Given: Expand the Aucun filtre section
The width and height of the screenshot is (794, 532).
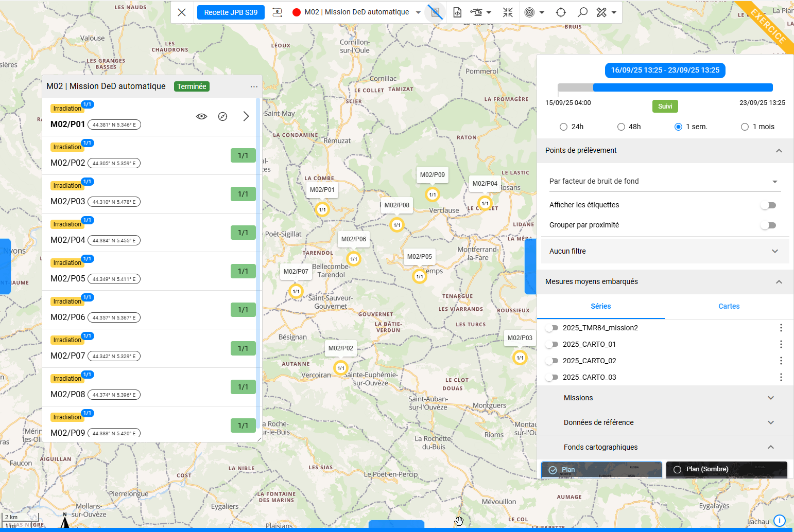Looking at the screenshot, I should tap(664, 251).
